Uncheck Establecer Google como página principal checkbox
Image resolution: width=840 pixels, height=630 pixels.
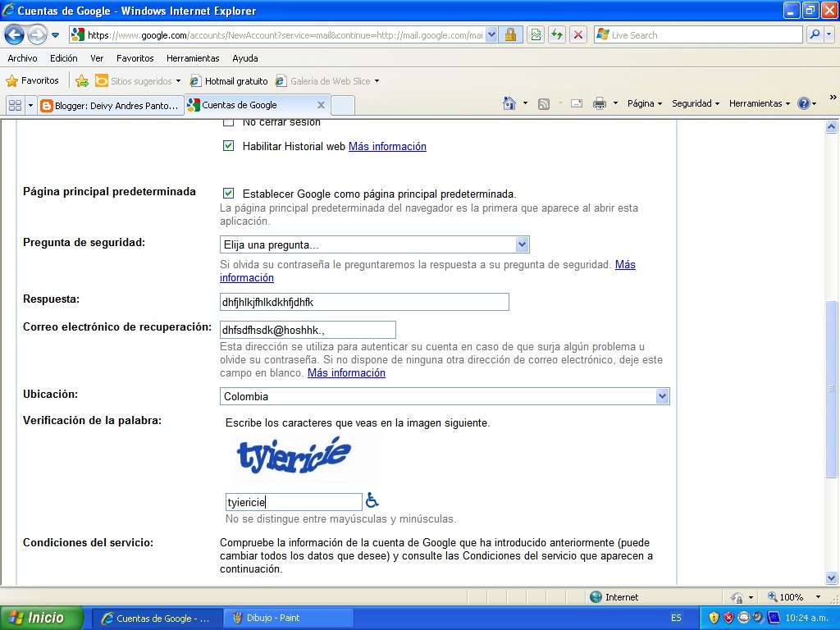click(229, 194)
